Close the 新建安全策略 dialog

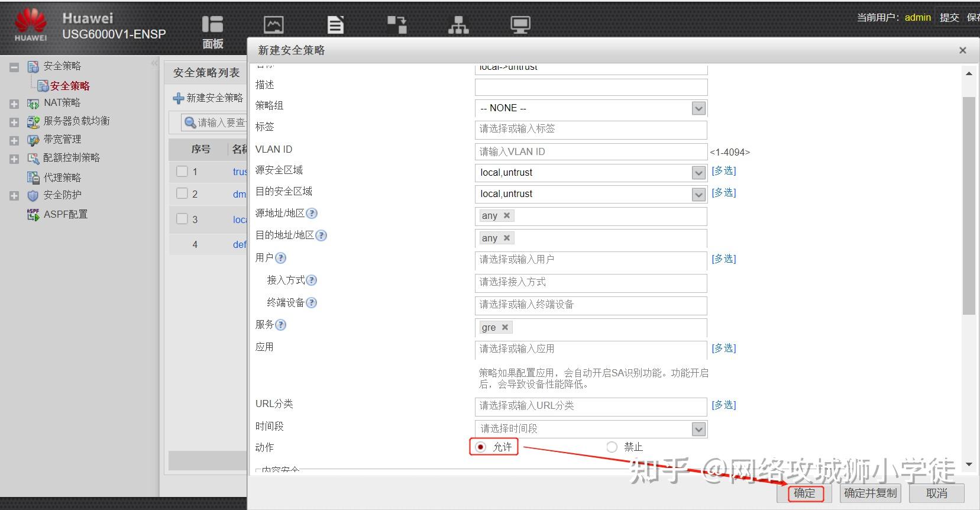[x=963, y=50]
